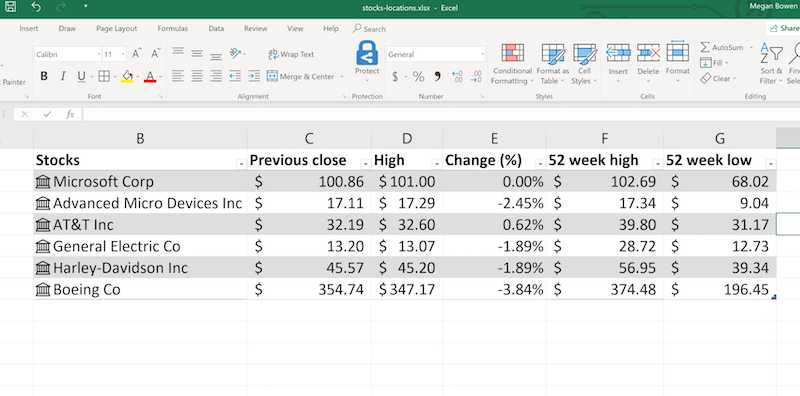Open the Insert ribbon tab
Screen dimensions: 800x396
click(x=29, y=29)
